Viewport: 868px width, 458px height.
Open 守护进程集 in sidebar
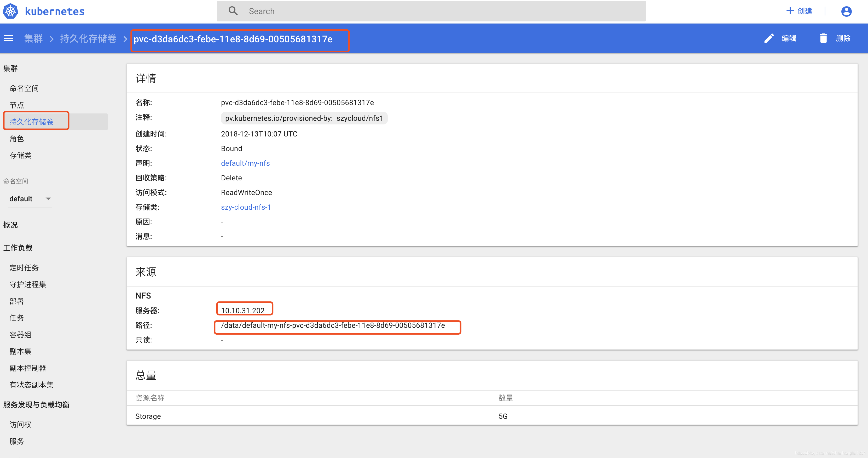28,284
